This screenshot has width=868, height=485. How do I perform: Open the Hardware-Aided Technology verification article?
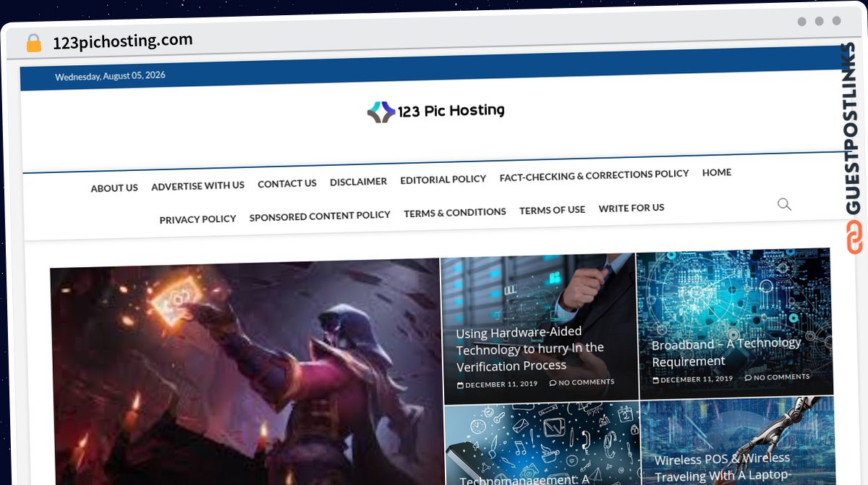click(x=529, y=349)
